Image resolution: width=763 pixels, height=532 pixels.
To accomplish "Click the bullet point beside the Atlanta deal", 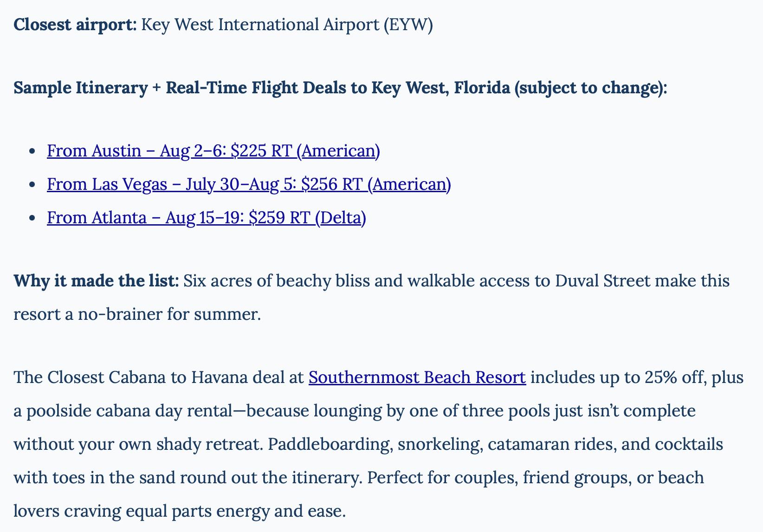I will click(x=32, y=218).
